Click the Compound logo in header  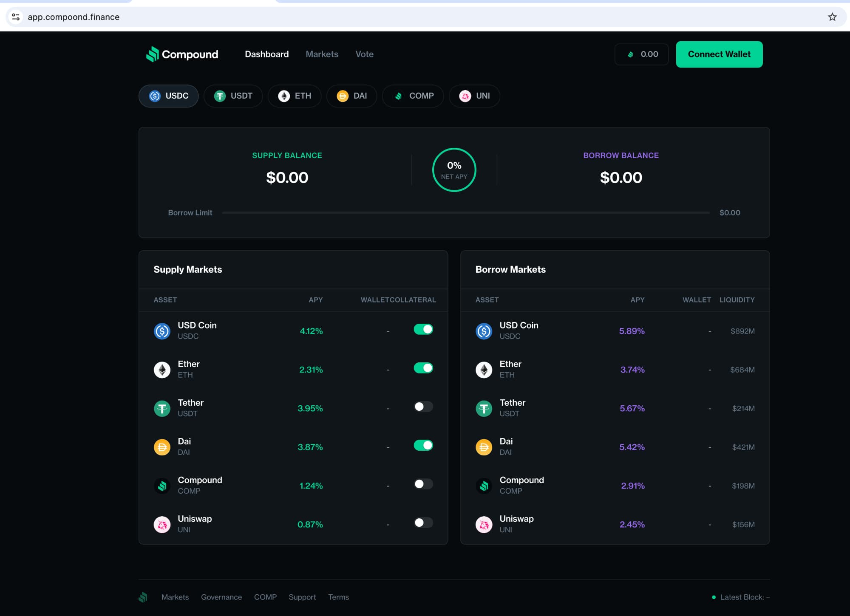coord(182,54)
